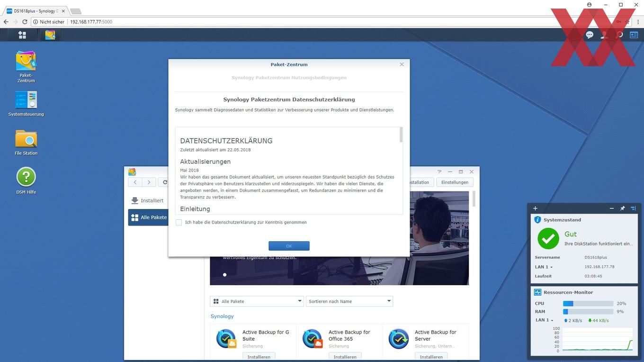Click the Paket-Zentrum icon in the DSM taskbar
The image size is (644, 362).
(x=50, y=35)
